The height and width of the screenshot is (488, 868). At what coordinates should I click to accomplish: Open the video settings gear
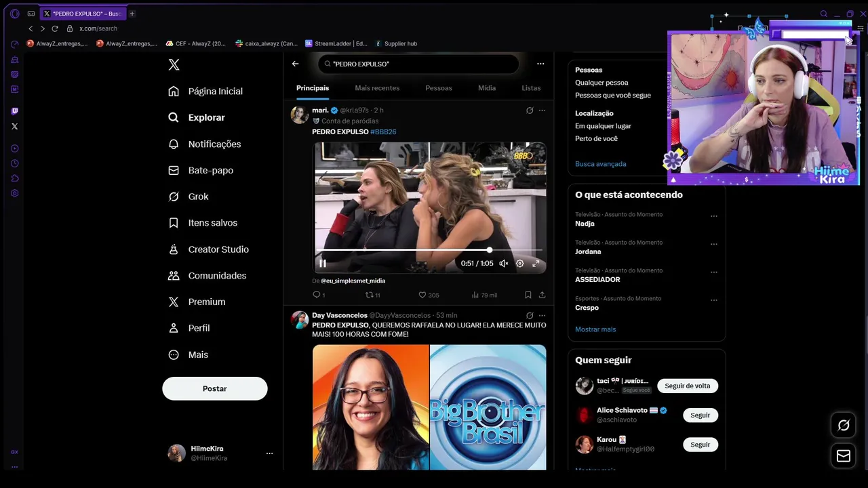pos(519,264)
